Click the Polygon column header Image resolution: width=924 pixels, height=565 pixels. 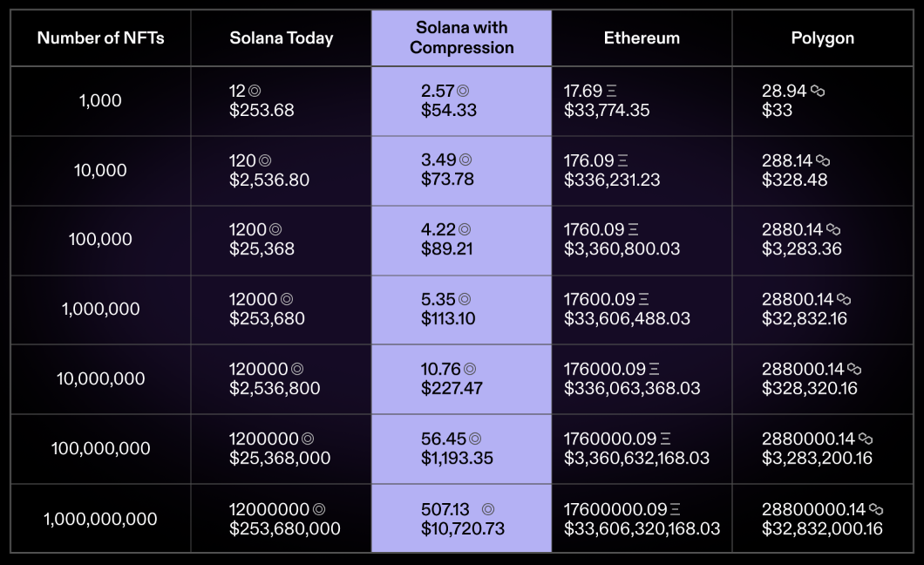(x=822, y=38)
